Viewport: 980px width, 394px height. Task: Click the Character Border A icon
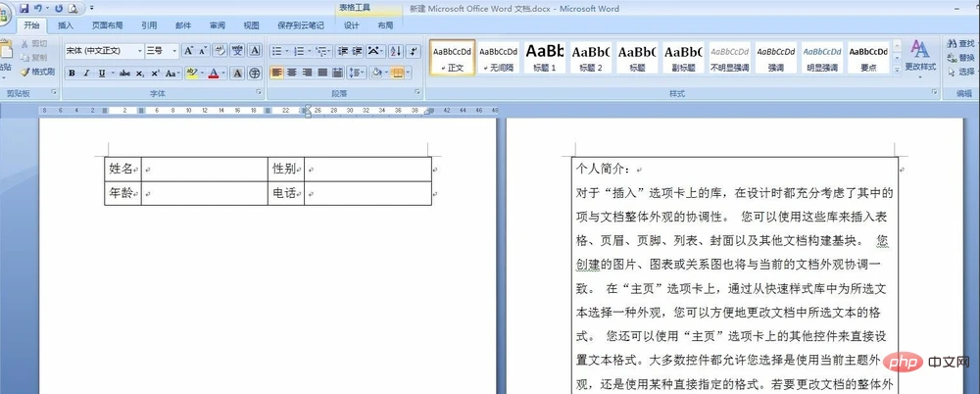click(x=255, y=51)
